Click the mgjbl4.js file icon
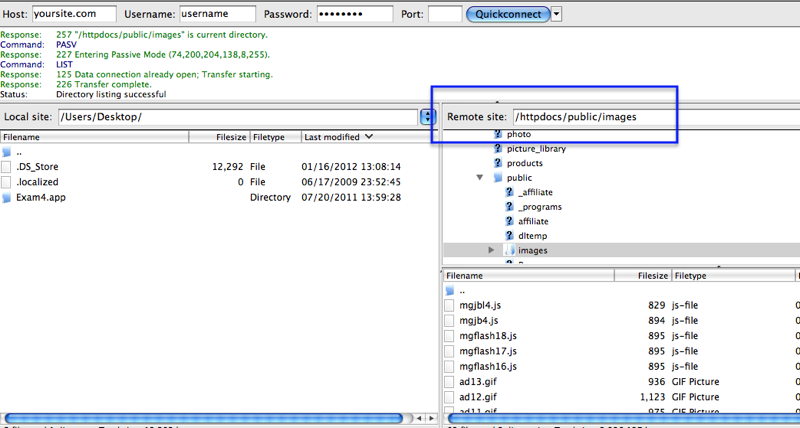Image resolution: width=800 pixels, height=428 pixels. coord(449,306)
